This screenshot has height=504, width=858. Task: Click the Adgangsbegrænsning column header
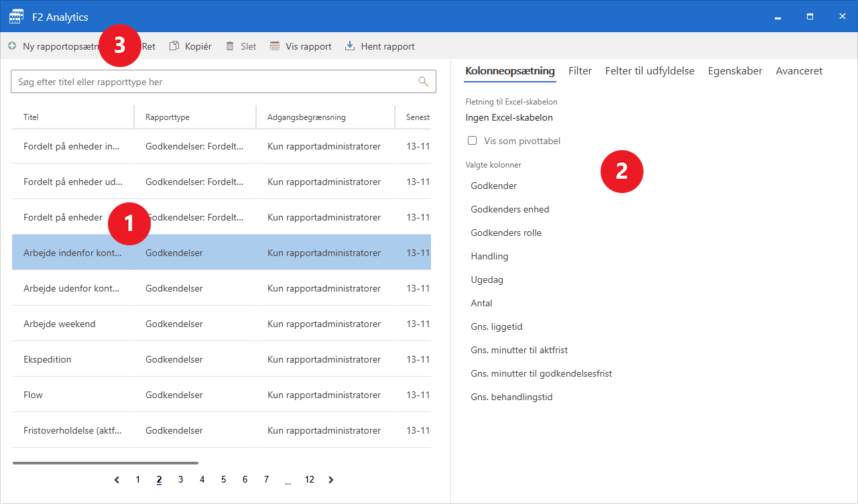[x=326, y=117]
